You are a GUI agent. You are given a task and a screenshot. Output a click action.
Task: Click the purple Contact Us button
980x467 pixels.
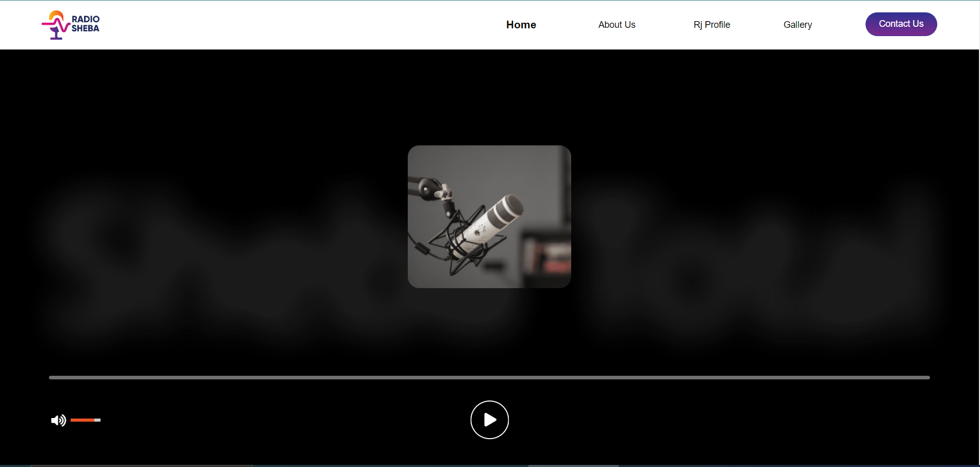coord(901,24)
